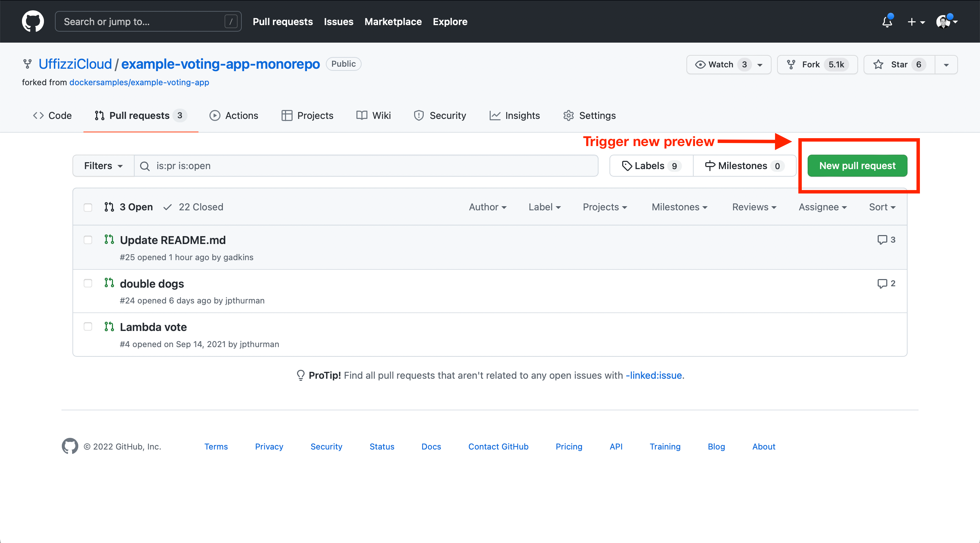The image size is (980, 543).
Task: Open the Lambda vote pull request
Action: click(153, 327)
